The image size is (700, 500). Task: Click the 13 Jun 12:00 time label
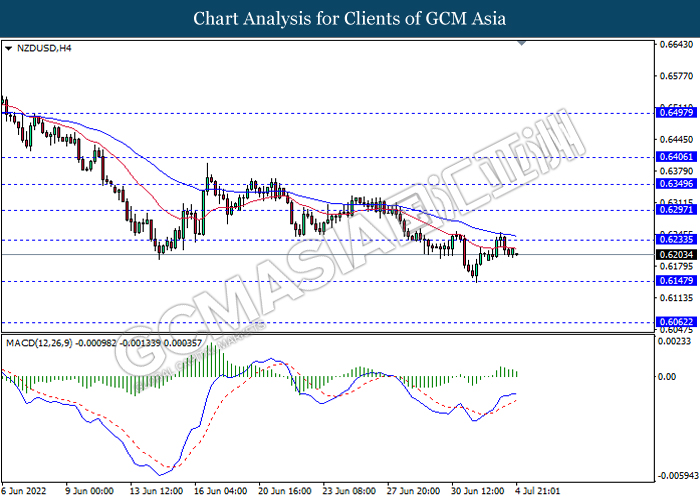(x=156, y=491)
